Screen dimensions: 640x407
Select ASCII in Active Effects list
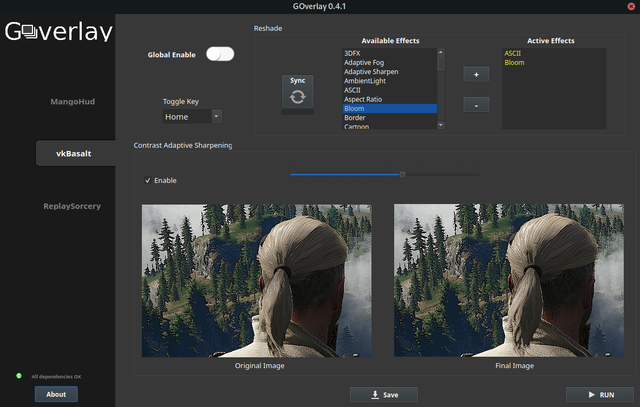click(x=513, y=52)
